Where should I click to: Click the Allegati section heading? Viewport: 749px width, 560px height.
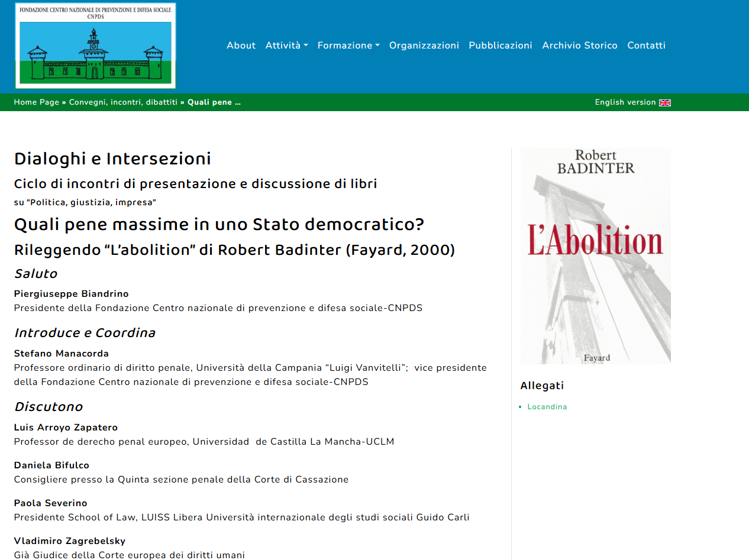542,386
